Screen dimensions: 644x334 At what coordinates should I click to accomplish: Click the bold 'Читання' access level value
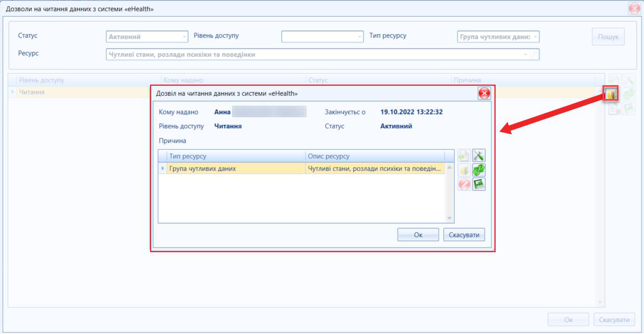click(228, 126)
